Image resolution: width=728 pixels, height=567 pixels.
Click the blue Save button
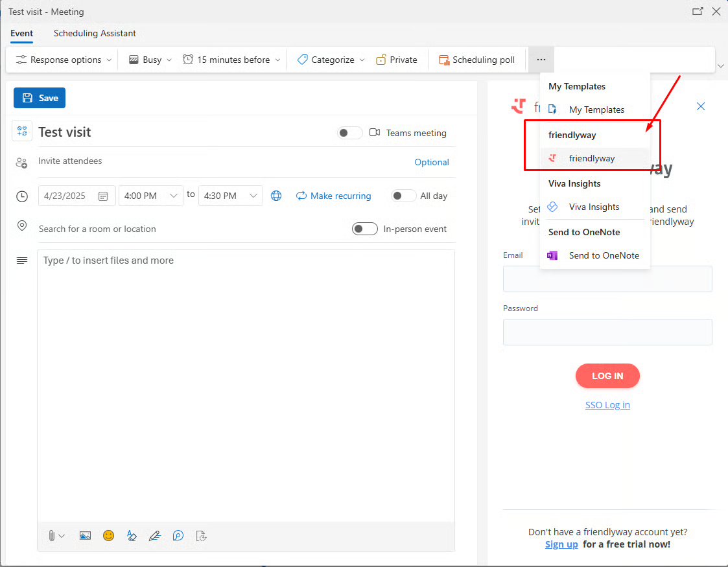pos(40,98)
